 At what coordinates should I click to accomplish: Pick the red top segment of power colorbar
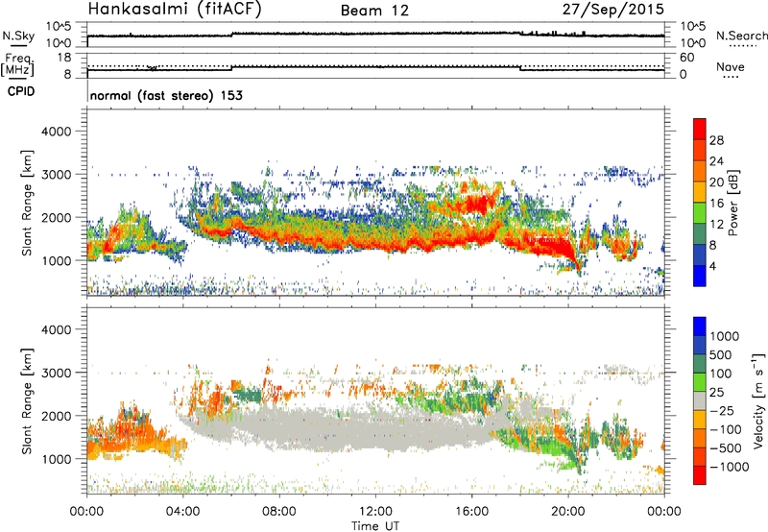[700, 130]
